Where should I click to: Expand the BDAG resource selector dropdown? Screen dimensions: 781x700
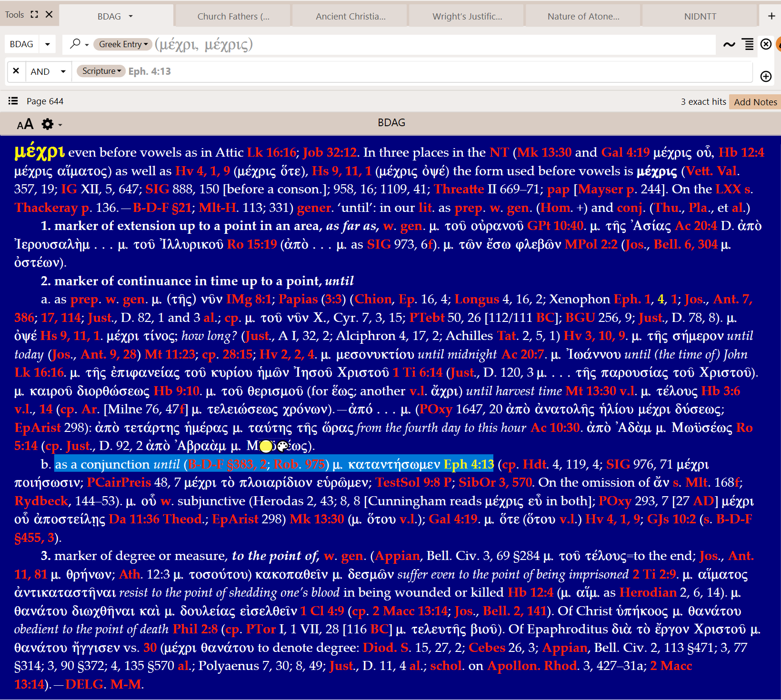47,44
